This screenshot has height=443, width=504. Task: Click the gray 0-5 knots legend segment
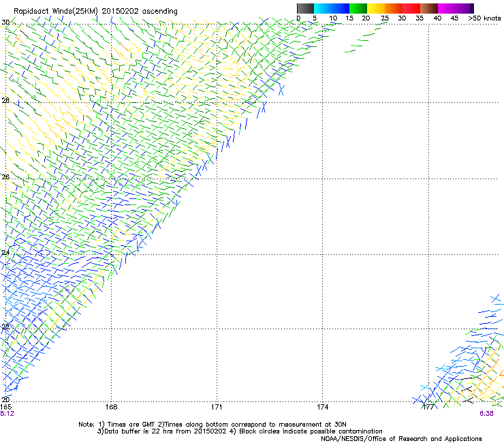pos(305,8)
